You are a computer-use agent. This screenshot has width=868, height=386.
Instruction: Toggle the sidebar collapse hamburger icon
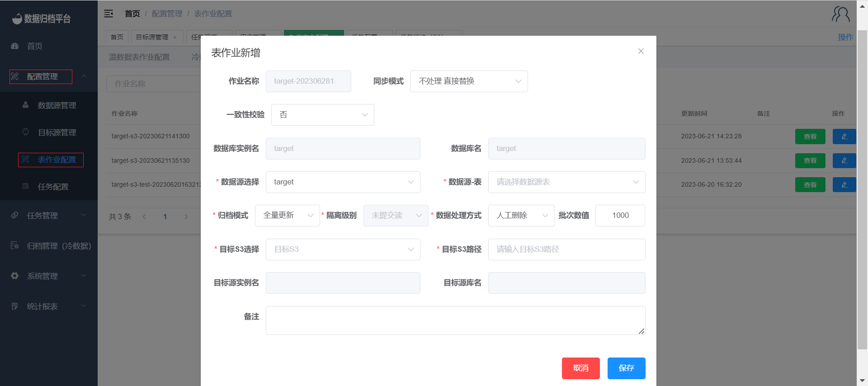tap(108, 14)
